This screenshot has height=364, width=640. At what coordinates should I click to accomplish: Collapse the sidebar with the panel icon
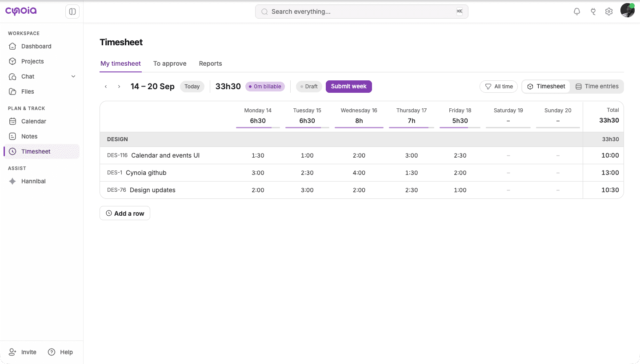(72, 12)
